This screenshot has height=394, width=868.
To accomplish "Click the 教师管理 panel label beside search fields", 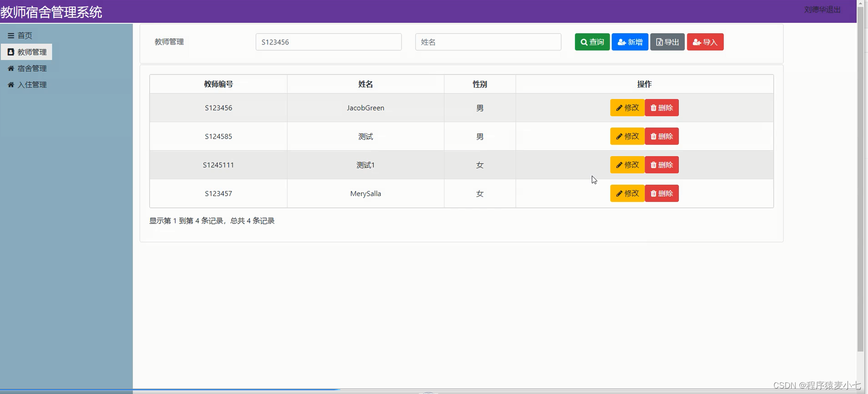I will pos(169,42).
